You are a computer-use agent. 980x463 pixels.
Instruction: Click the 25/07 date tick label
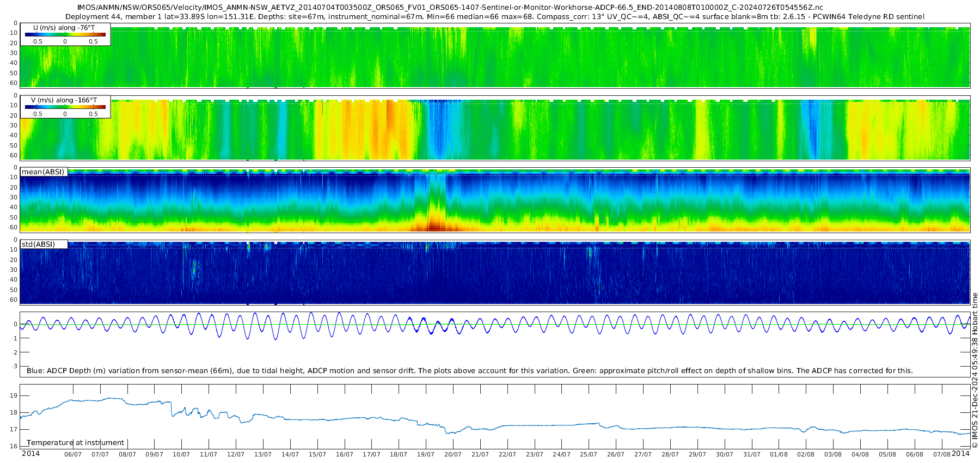pyautogui.click(x=589, y=454)
